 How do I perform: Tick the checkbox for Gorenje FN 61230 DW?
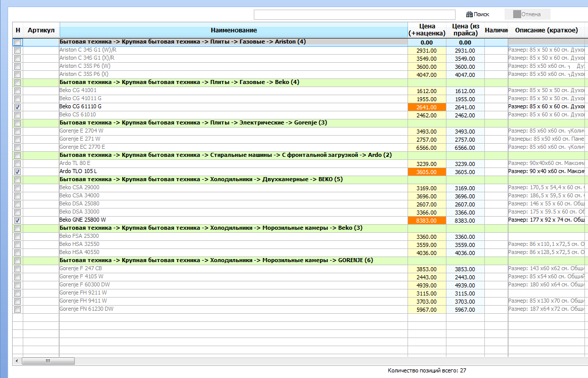tap(18, 310)
